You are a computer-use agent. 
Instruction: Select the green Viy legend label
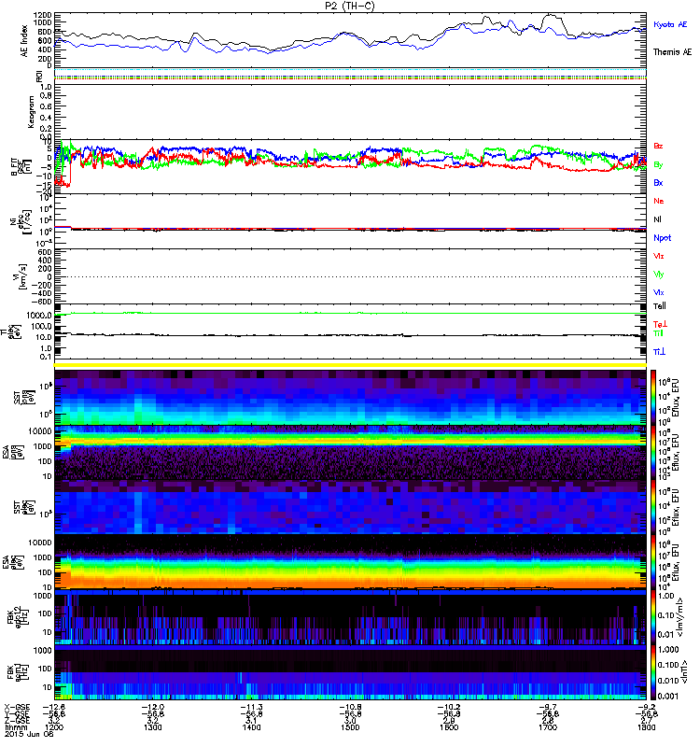pos(658,275)
